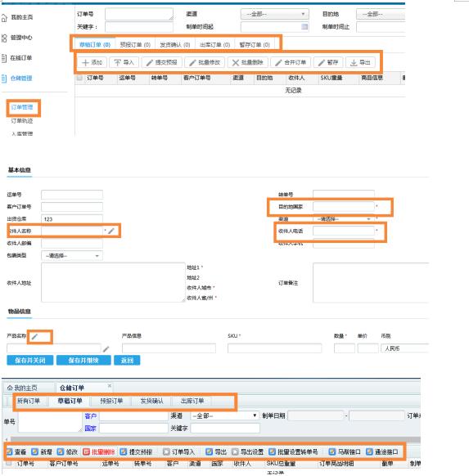Click the 订单号 input field at top

(x=139, y=14)
